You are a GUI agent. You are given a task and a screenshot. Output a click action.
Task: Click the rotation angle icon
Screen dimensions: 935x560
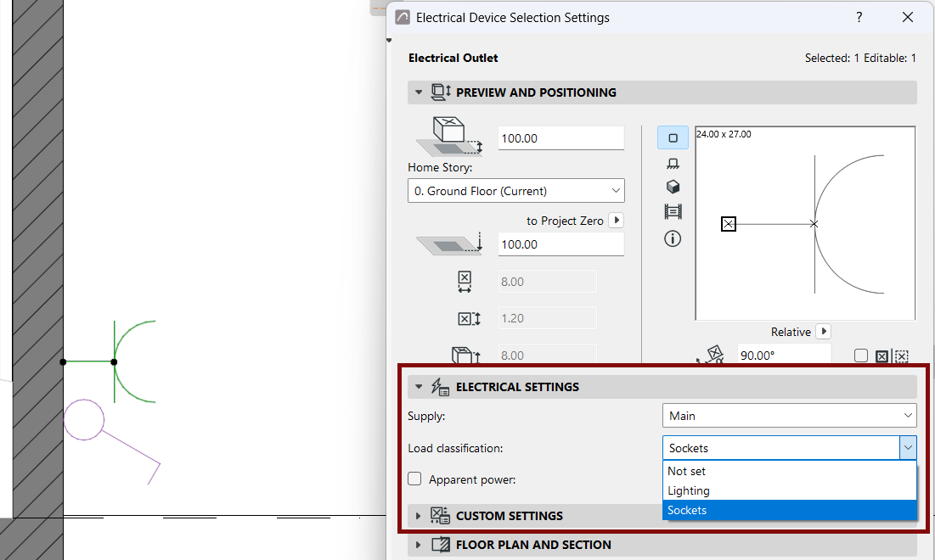710,355
